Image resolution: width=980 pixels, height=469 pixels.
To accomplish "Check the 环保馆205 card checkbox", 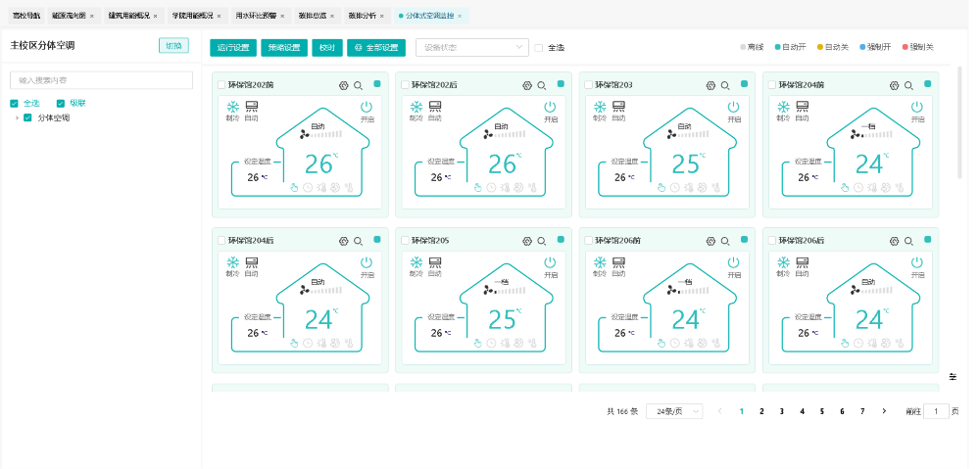I will point(405,241).
